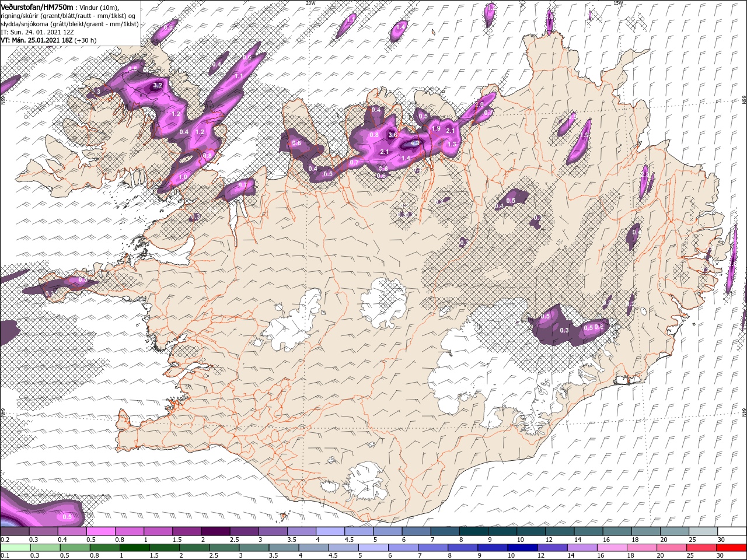
Task: Pick the pale lavender 5 swatch, rain scale
Action: click(372, 548)
